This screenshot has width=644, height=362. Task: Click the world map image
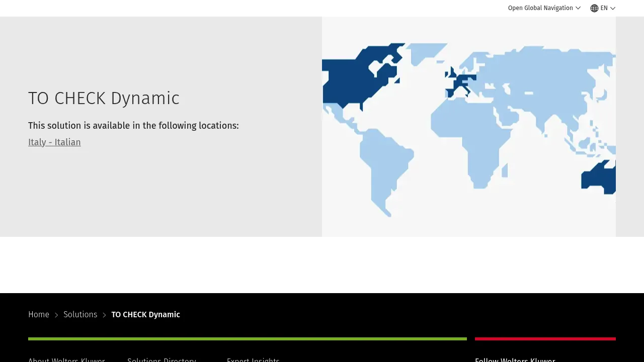469,127
